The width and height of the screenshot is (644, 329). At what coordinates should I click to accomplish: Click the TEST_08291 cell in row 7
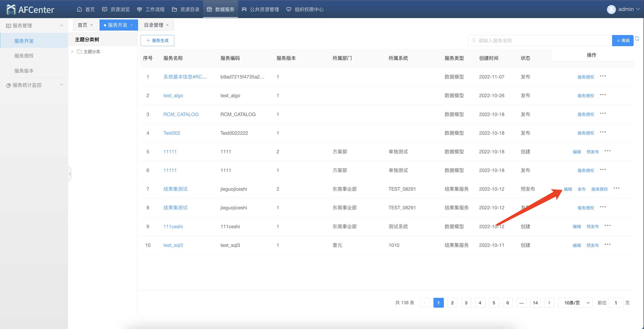tap(402, 189)
